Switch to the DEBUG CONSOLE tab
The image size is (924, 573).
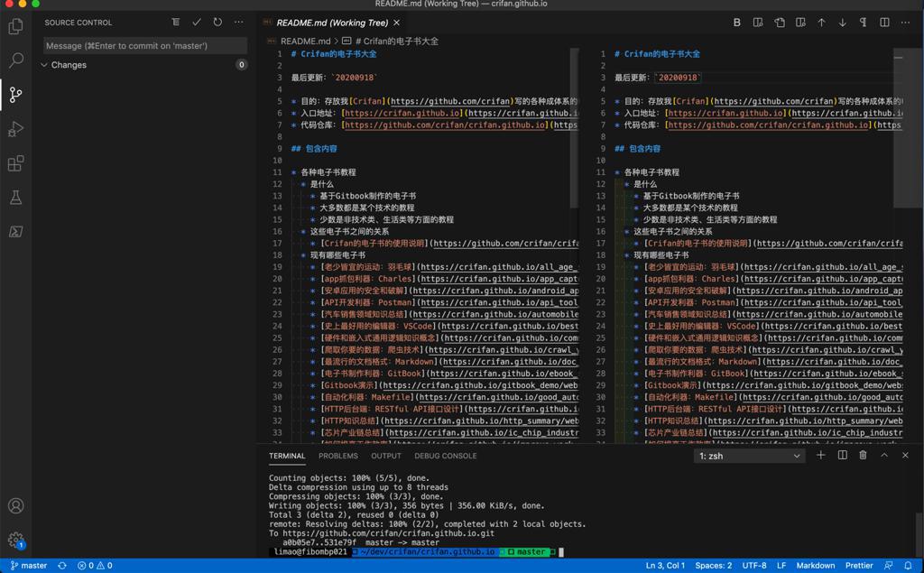(x=445, y=456)
